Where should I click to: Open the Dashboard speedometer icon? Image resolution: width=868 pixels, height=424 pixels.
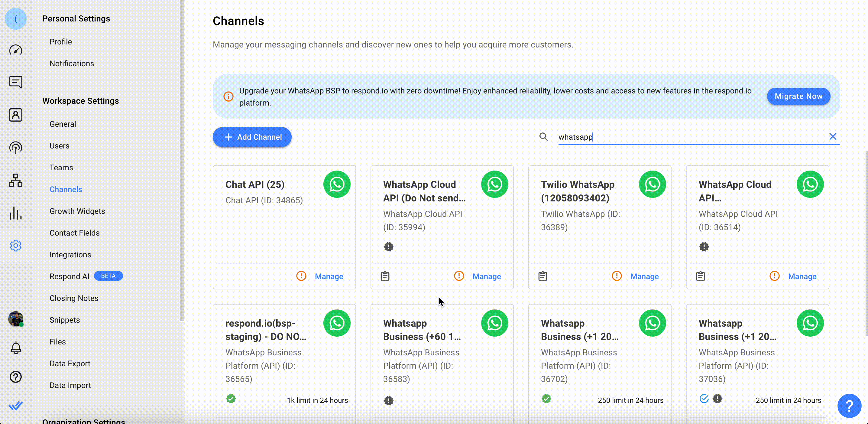[x=15, y=50]
